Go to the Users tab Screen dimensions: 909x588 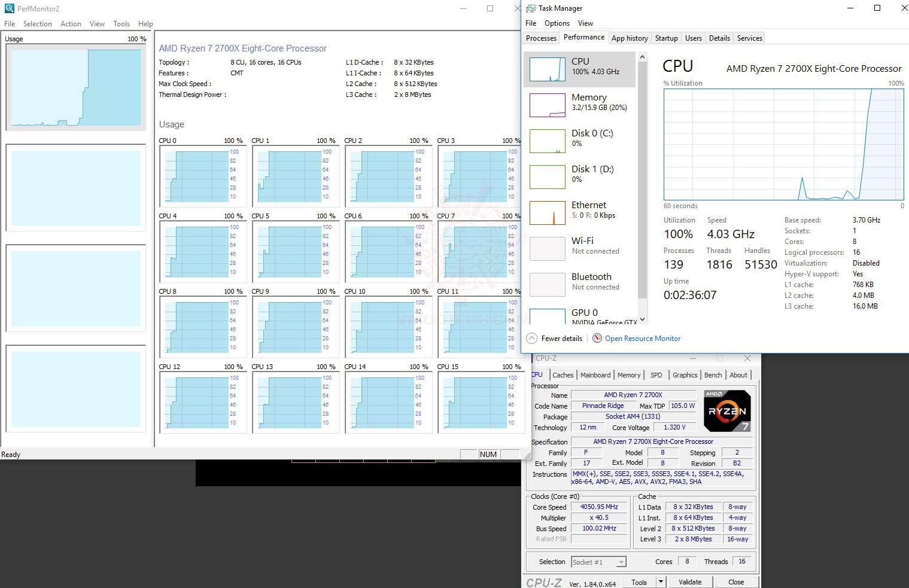point(694,38)
